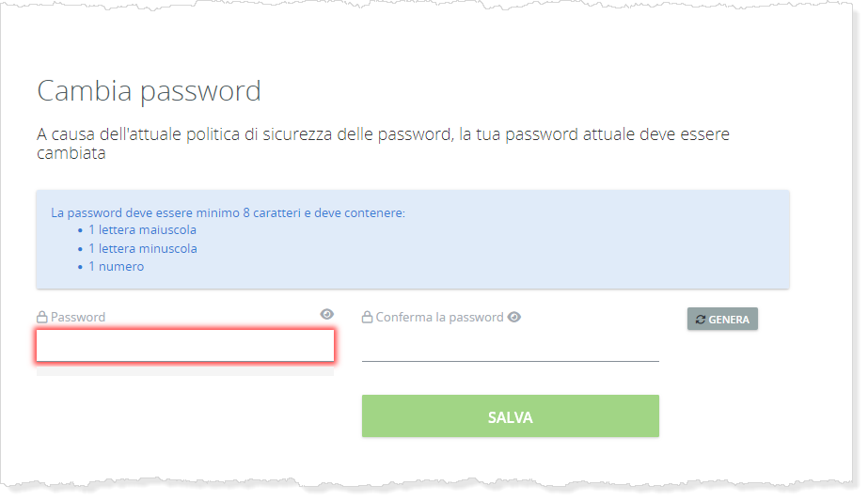Image resolution: width=868 pixels, height=501 pixels.
Task: Click the "1 lettera maiuscola" requirement
Action: point(143,229)
